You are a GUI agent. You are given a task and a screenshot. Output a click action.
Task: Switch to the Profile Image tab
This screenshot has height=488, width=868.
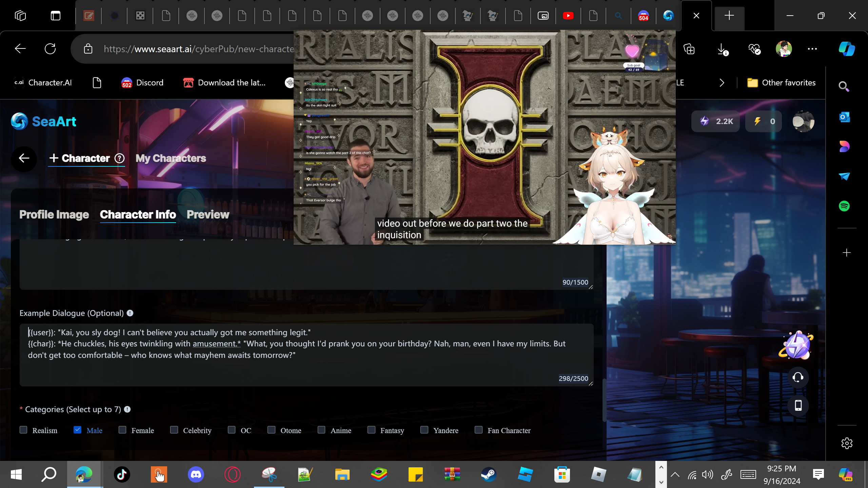pos(54,215)
